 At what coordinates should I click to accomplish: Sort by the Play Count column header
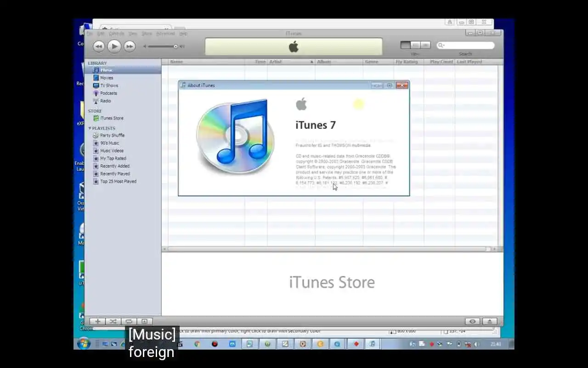(x=440, y=62)
